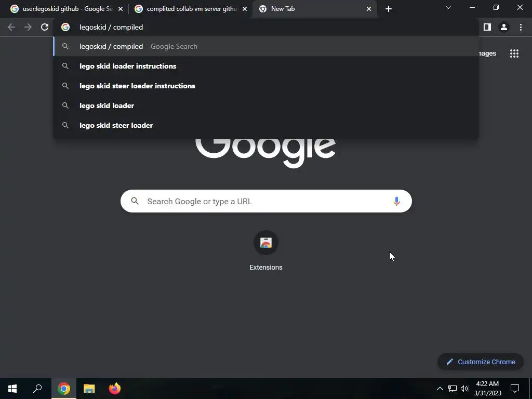Open Windows taskbar search

click(37, 389)
